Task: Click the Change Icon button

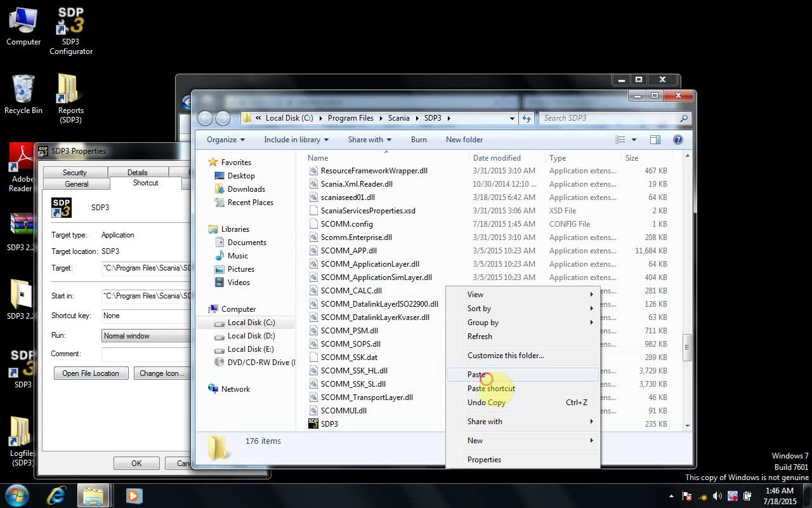Action: tap(161, 373)
